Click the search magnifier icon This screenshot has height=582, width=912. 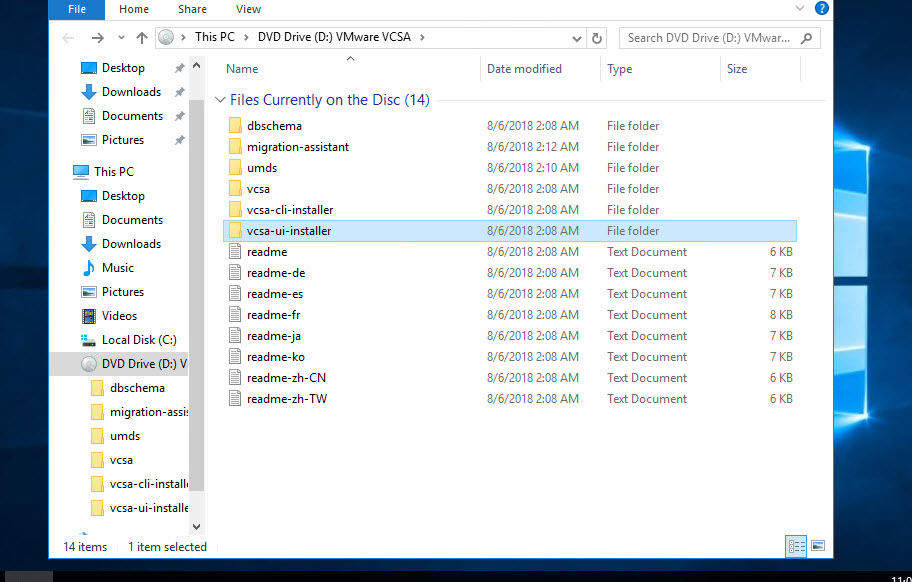point(807,38)
